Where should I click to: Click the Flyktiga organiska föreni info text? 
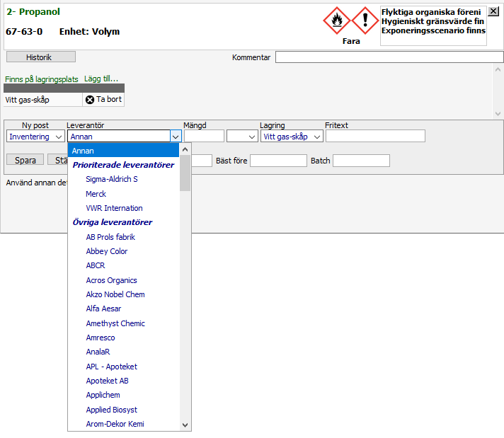click(x=431, y=12)
